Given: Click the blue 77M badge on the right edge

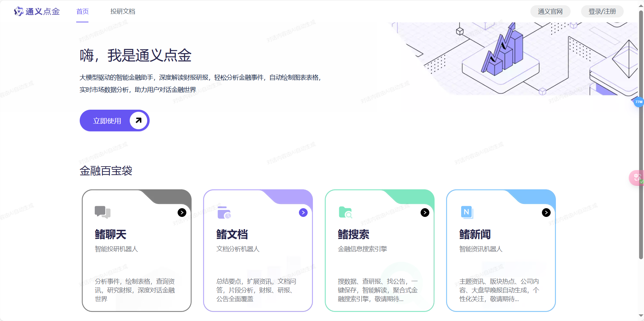Looking at the screenshot, I should point(638,102).
